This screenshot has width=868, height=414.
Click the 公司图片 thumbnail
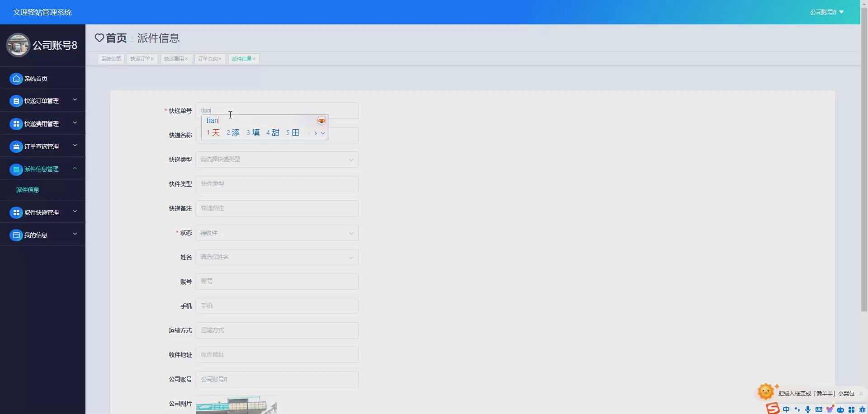click(x=236, y=405)
